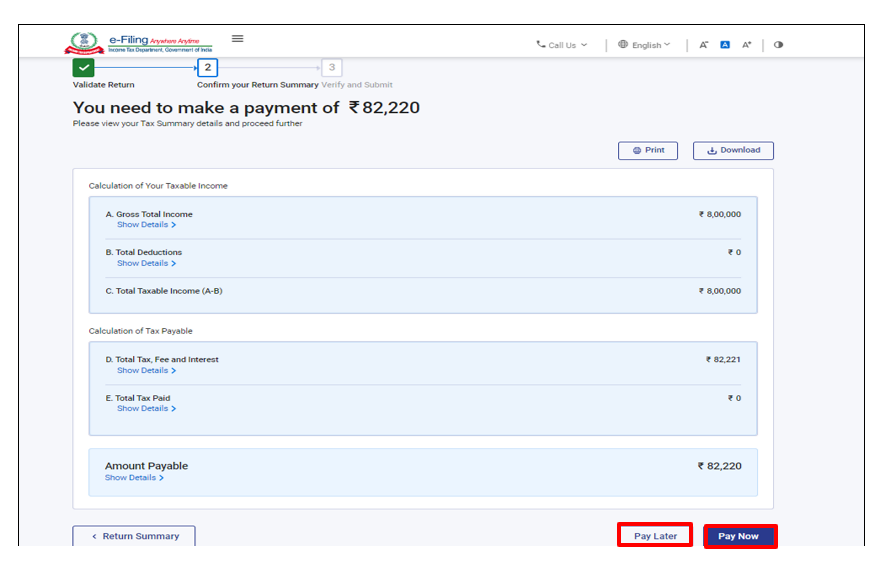Show details for Total Tax Paid

[146, 409]
